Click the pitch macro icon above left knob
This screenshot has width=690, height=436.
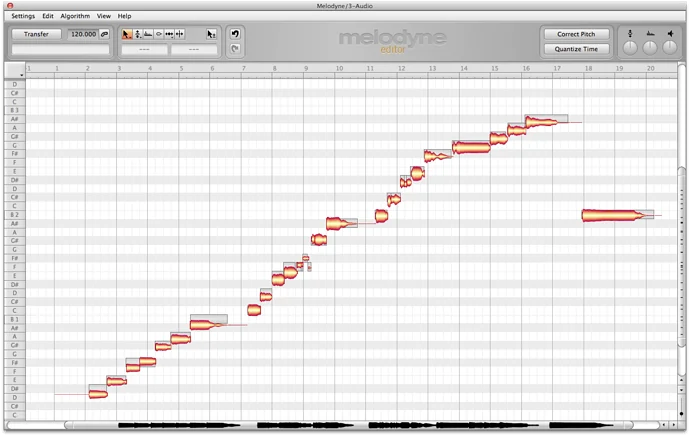(630, 33)
